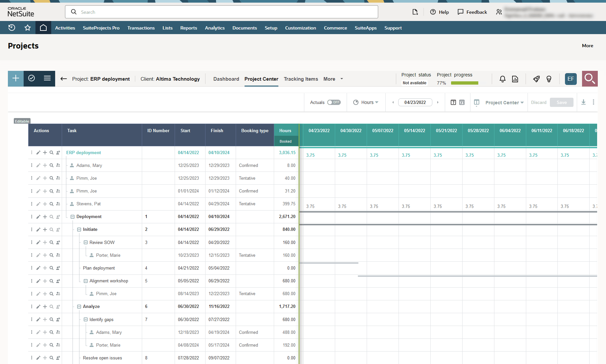Click the project report chart icon
The image size is (606, 364).
pyautogui.click(x=515, y=79)
